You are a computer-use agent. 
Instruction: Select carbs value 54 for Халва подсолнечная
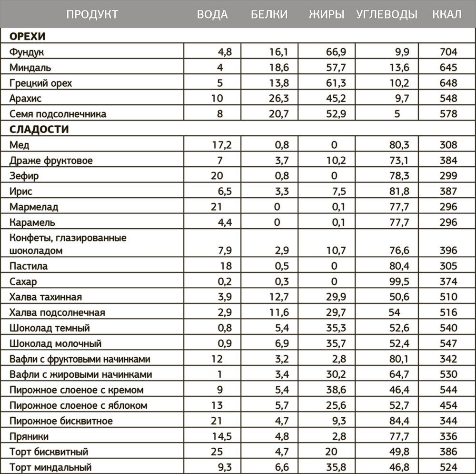click(394, 313)
